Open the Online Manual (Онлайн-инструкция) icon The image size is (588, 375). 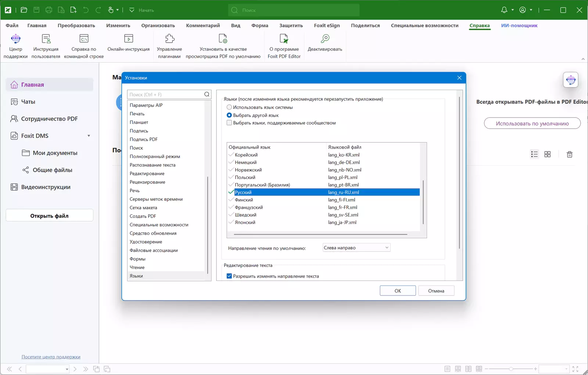129,39
